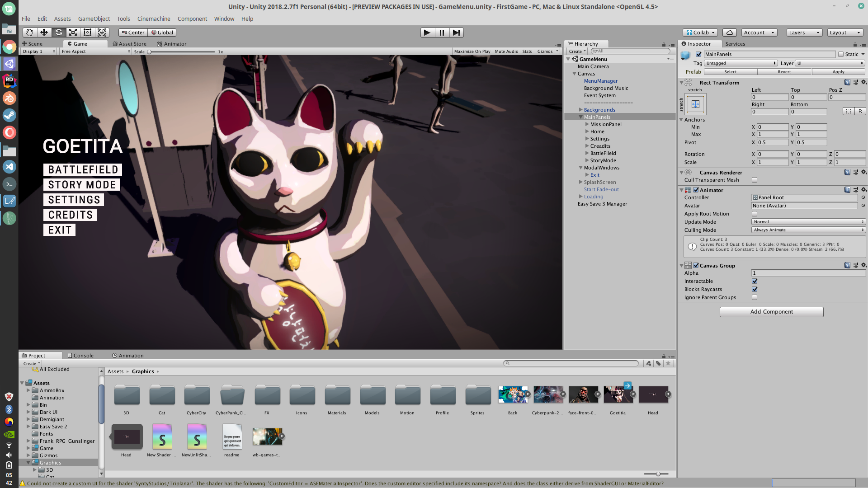
Task: Open Canvas Group component gear menu
Action: pyautogui.click(x=863, y=265)
